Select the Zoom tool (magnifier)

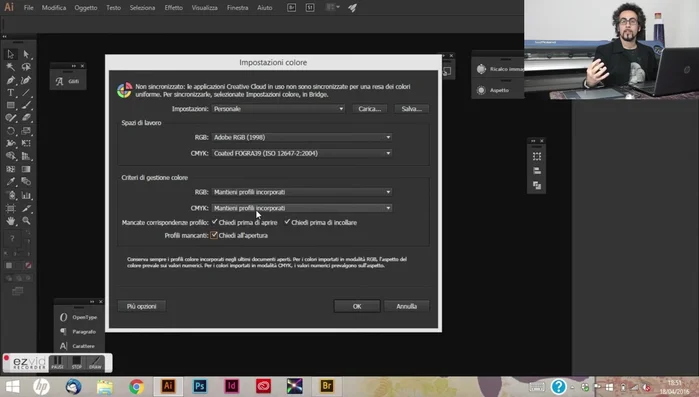[x=26, y=221]
